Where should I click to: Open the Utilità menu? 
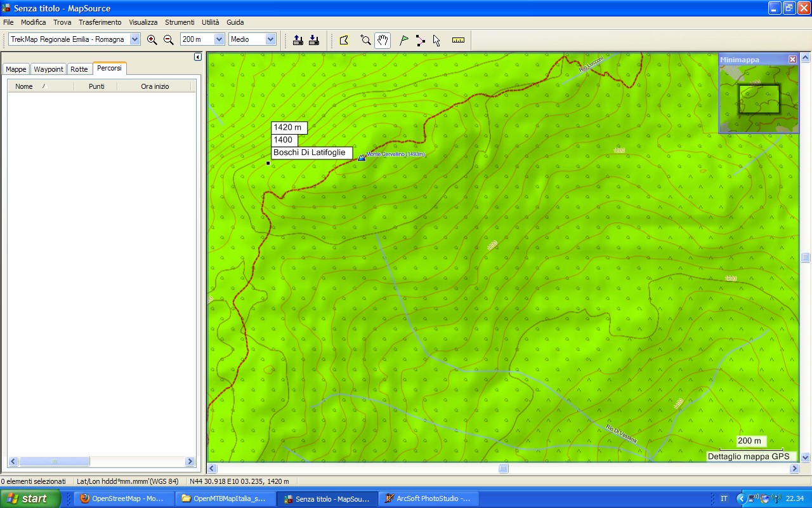(210, 22)
